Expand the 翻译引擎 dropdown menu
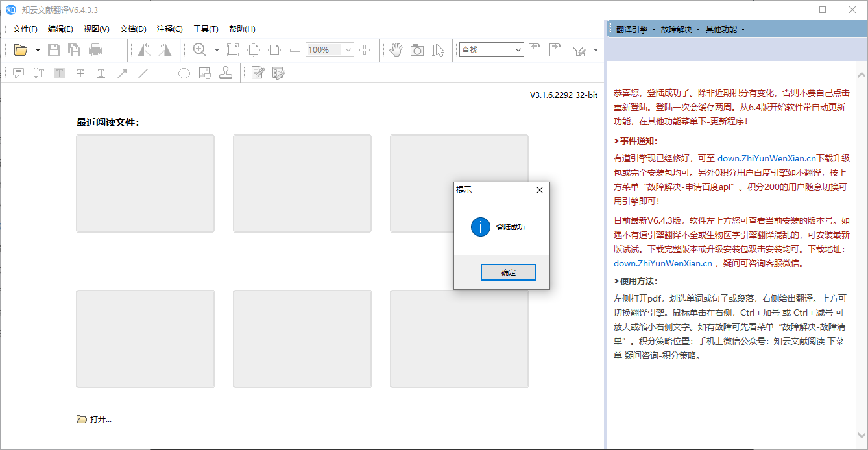 (636, 29)
